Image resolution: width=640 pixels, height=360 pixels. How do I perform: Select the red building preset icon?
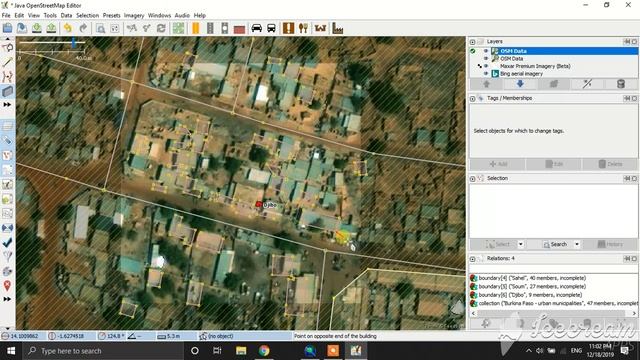click(x=240, y=29)
